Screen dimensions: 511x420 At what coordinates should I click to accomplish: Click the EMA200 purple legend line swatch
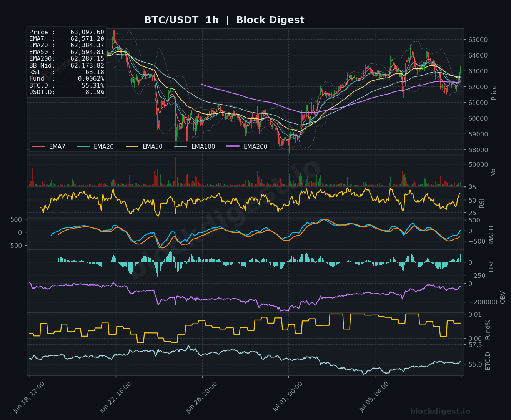233,146
